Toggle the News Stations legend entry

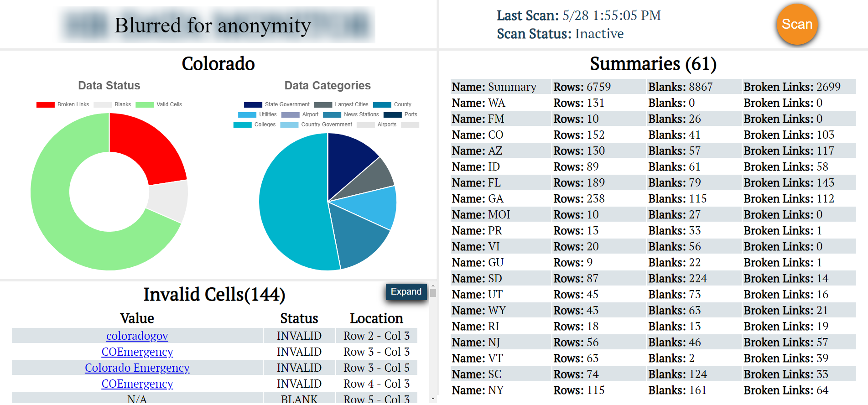coord(351,114)
